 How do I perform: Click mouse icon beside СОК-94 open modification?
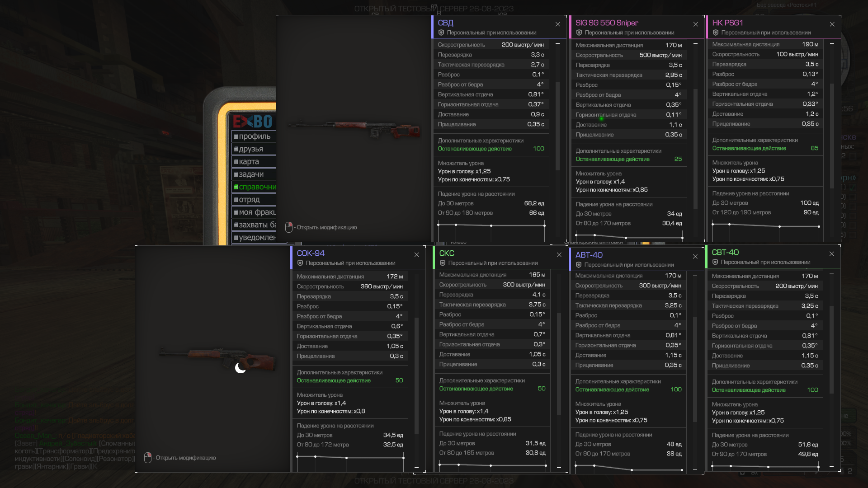148,458
